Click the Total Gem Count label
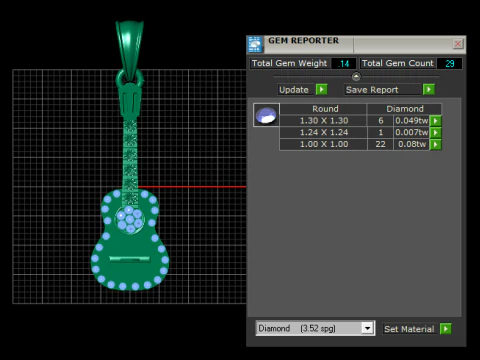 click(x=397, y=63)
